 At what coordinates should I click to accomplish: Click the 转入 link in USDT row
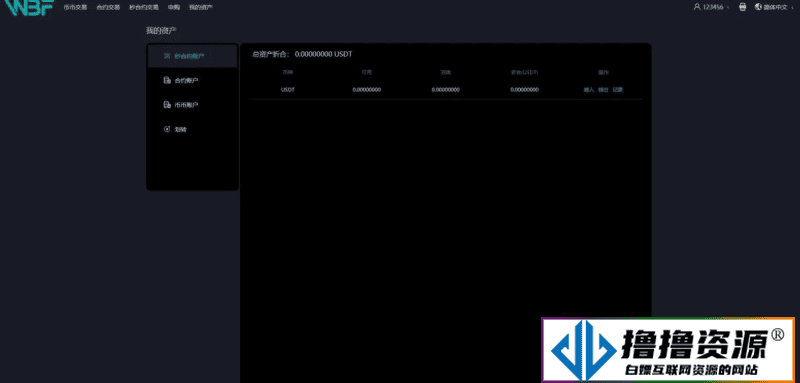click(589, 90)
